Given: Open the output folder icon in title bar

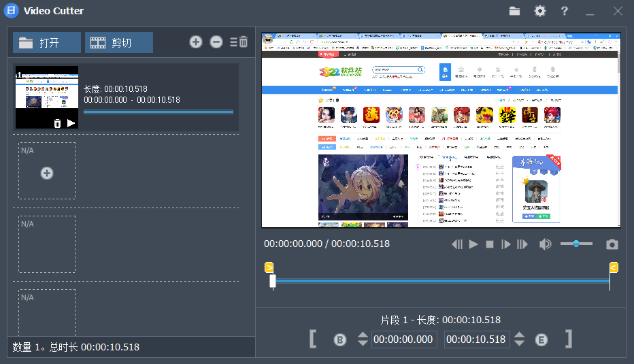Looking at the screenshot, I should 514,11.
